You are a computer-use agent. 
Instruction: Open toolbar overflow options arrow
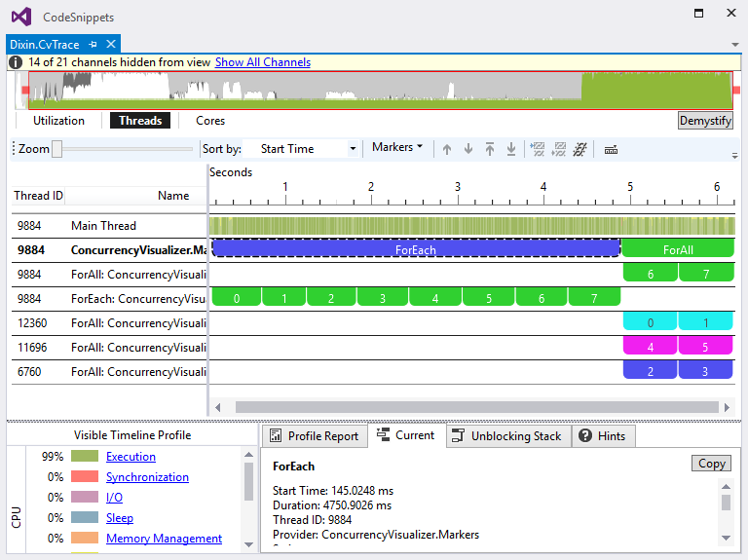734,156
